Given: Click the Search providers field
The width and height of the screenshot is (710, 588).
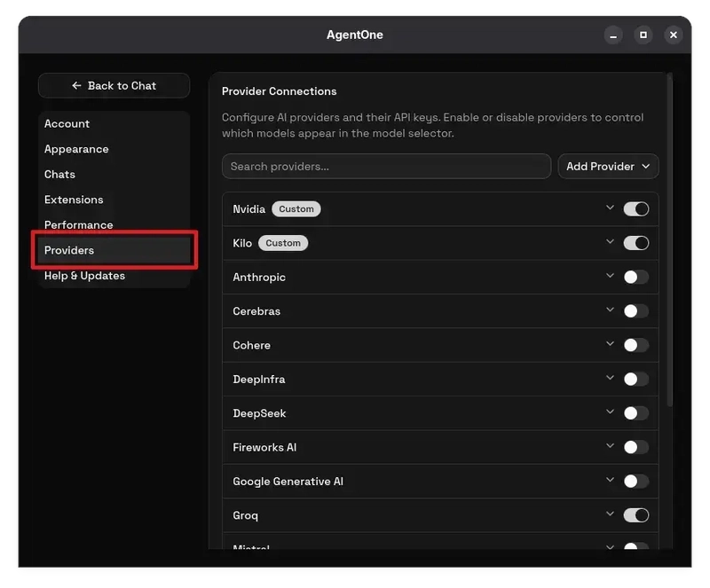Looking at the screenshot, I should pyautogui.click(x=386, y=167).
